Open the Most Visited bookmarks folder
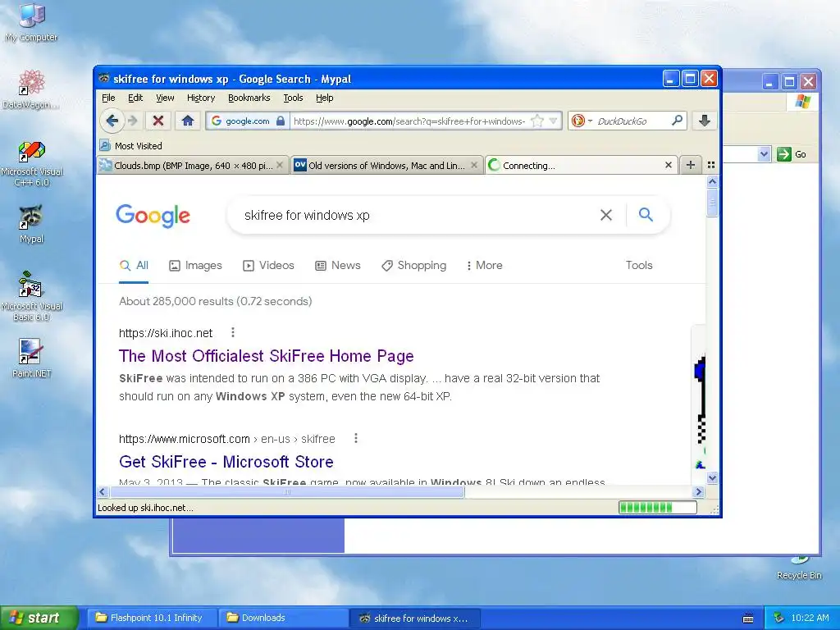 pyautogui.click(x=130, y=146)
